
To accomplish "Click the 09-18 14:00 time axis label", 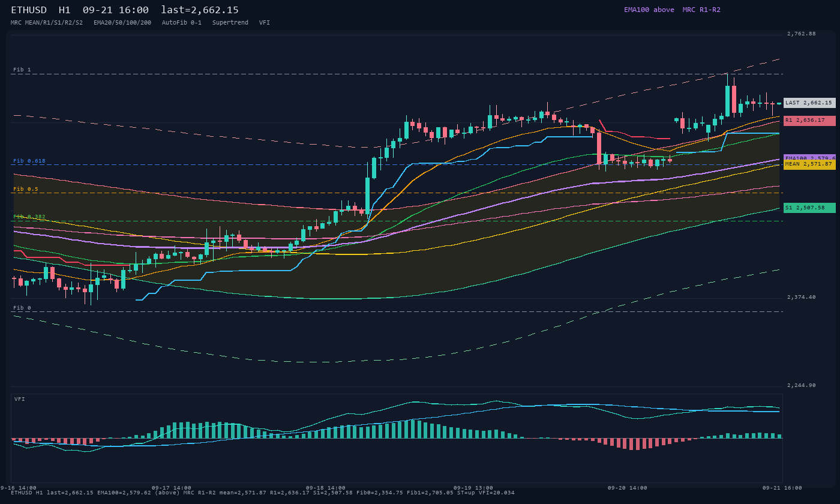I will [326, 488].
